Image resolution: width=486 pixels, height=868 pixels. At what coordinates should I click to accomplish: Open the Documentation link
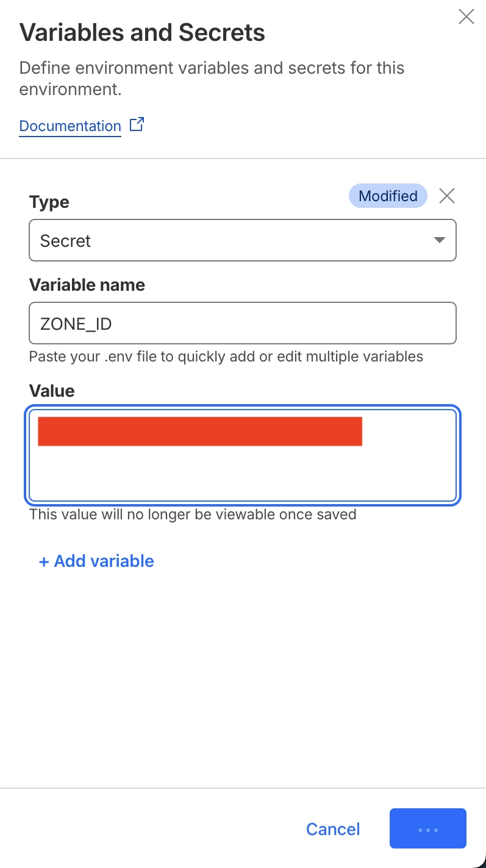click(70, 126)
